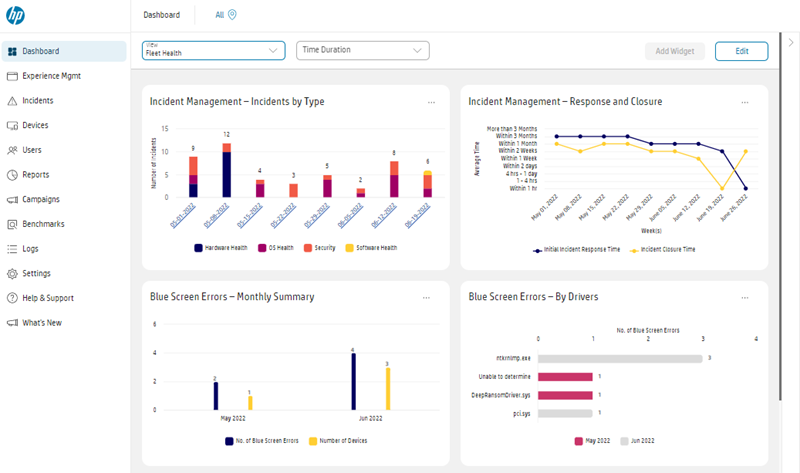Select the Devices monitor icon
This screenshot has height=473, width=800.
pos(12,126)
